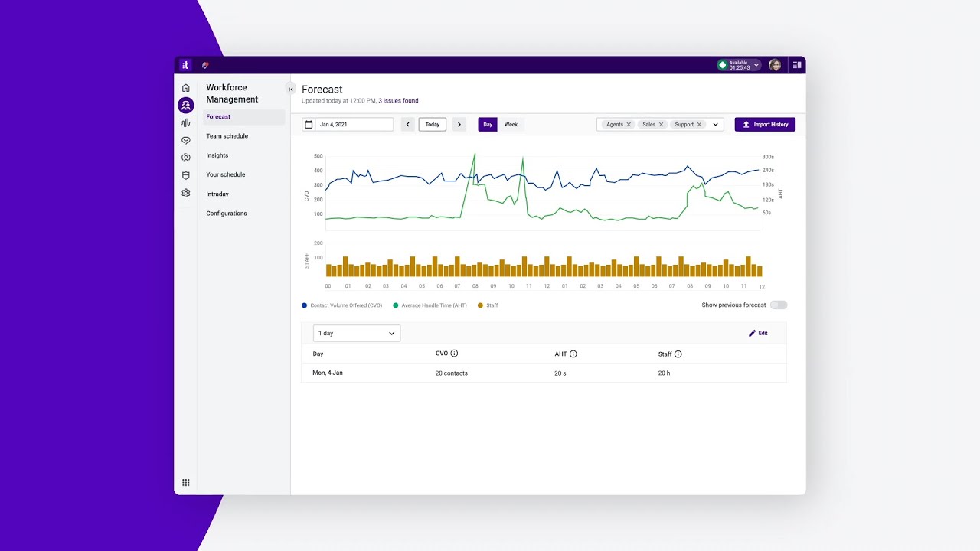
Task: Remove the Support filter chip
Action: 699,124
